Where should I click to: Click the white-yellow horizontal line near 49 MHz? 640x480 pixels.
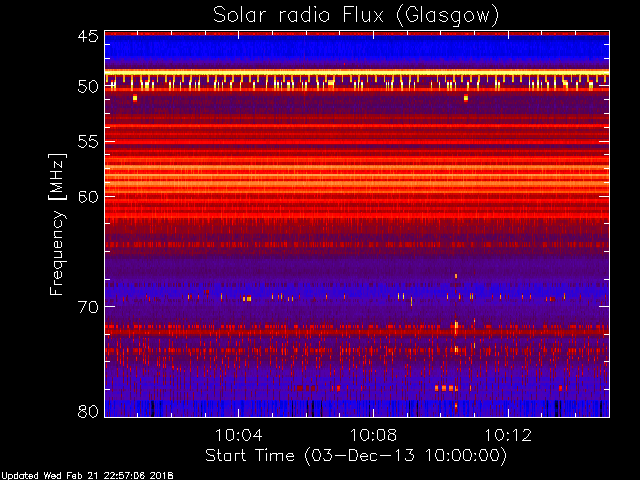tap(356, 72)
